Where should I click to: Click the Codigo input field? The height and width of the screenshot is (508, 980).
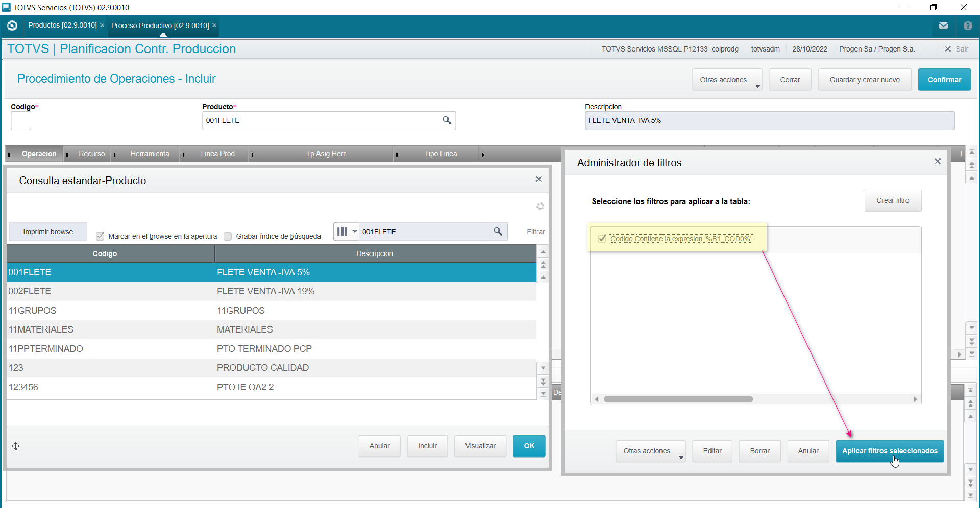pos(21,121)
